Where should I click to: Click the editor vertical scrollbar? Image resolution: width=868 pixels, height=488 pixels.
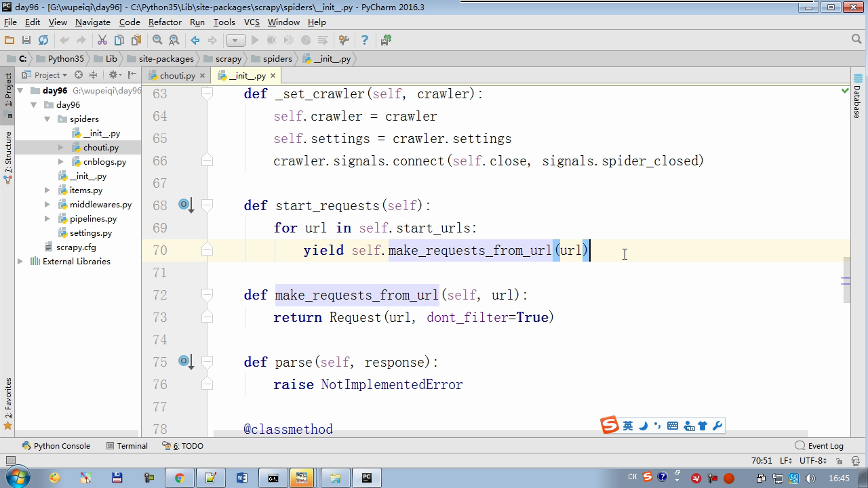tap(846, 281)
